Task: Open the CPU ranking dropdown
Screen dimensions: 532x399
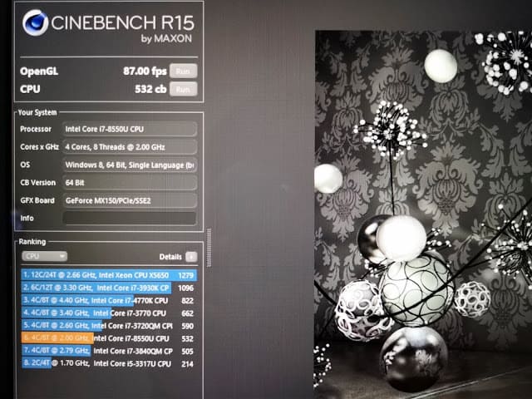Action: (44, 256)
